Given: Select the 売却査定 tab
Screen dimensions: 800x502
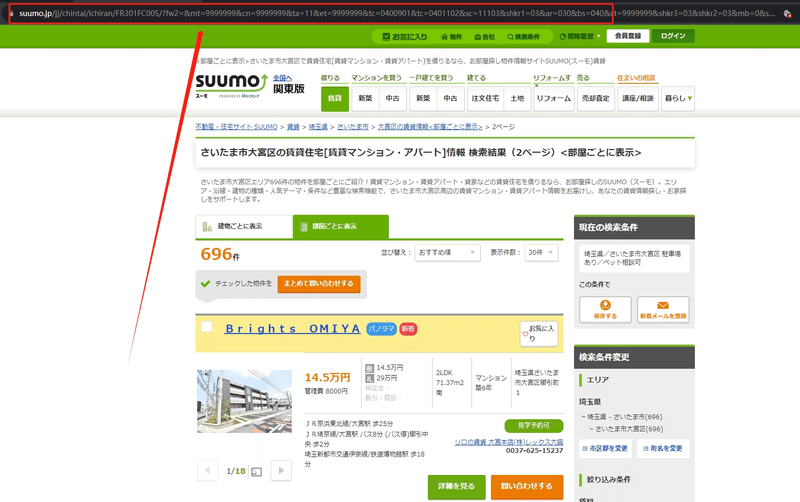Looking at the screenshot, I should pos(596,98).
